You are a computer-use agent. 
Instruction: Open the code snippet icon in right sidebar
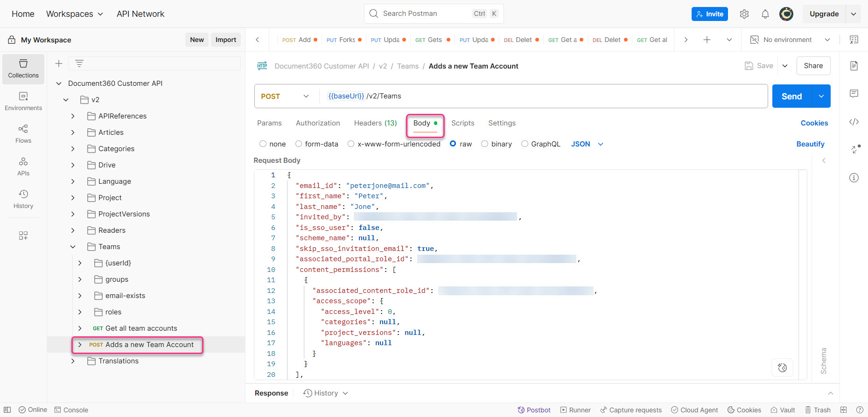854,122
